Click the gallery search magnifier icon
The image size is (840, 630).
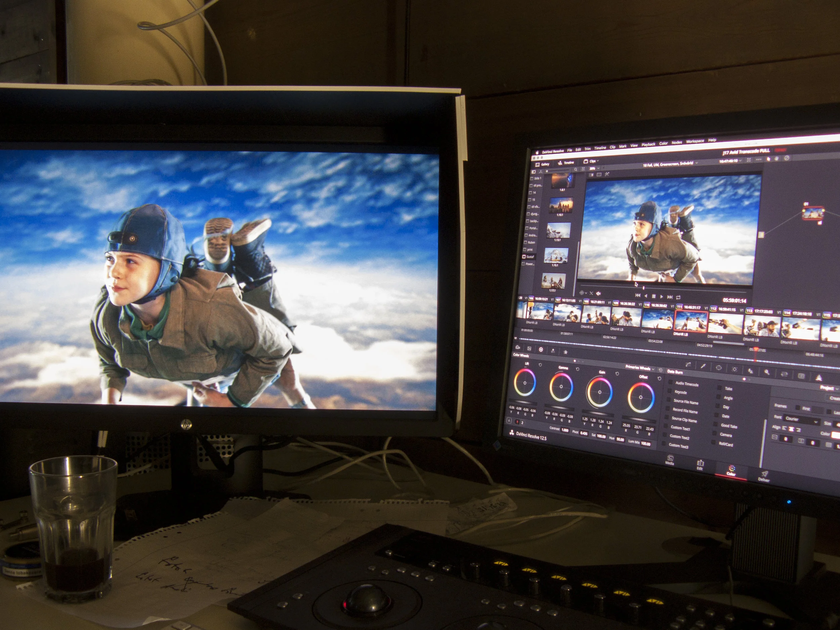576,170
